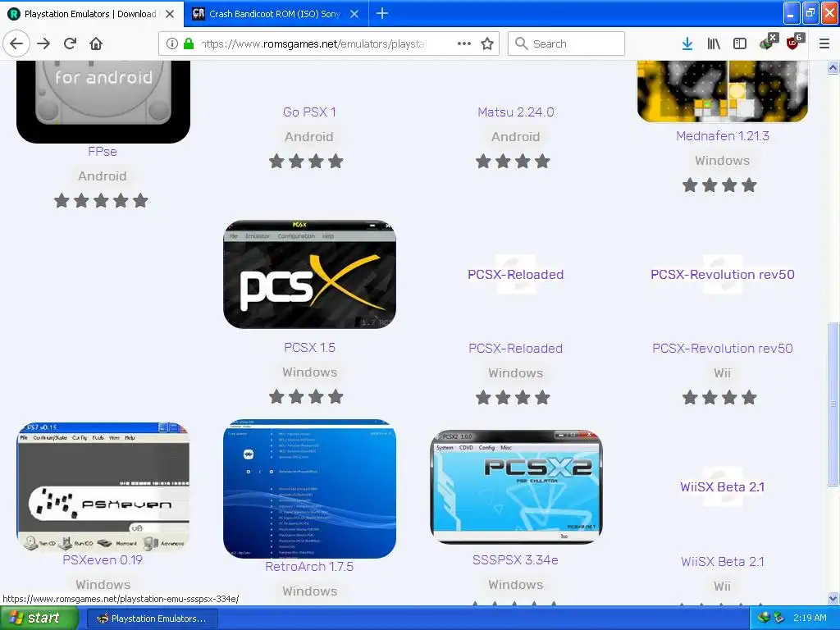Toggle the sidebar view icon
Viewport: 840px width, 630px height.
(739, 43)
